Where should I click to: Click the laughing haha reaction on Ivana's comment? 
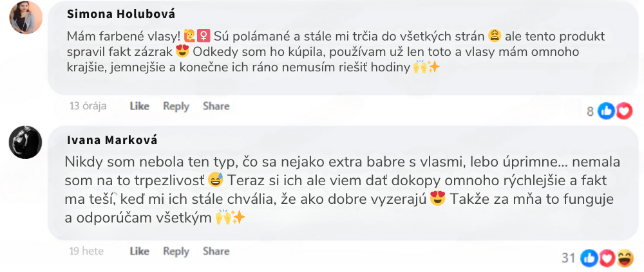623,258
